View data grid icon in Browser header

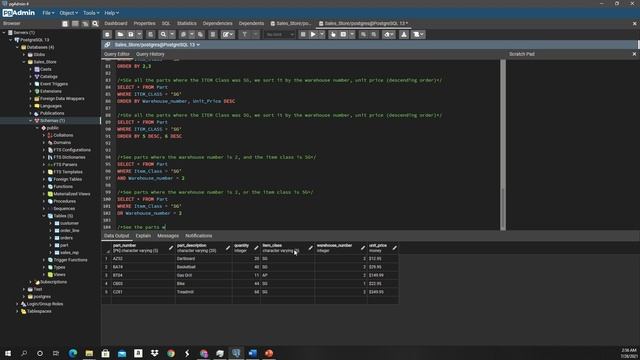click(75, 24)
